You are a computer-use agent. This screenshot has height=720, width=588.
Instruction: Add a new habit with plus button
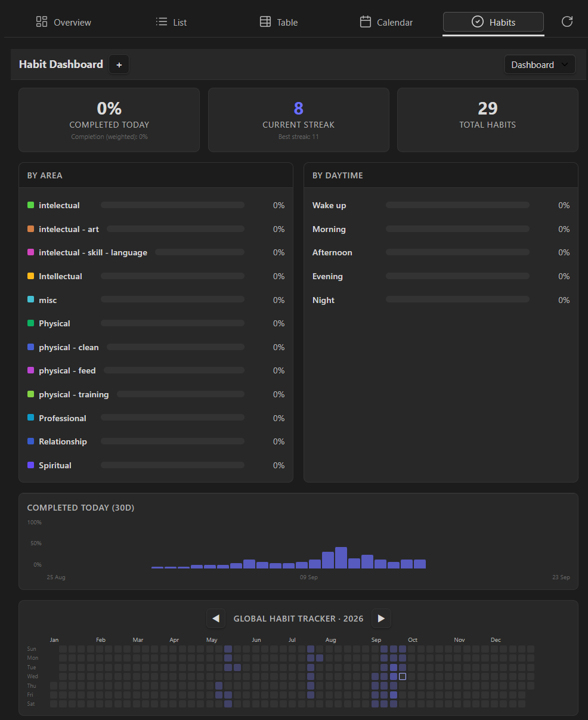point(119,64)
